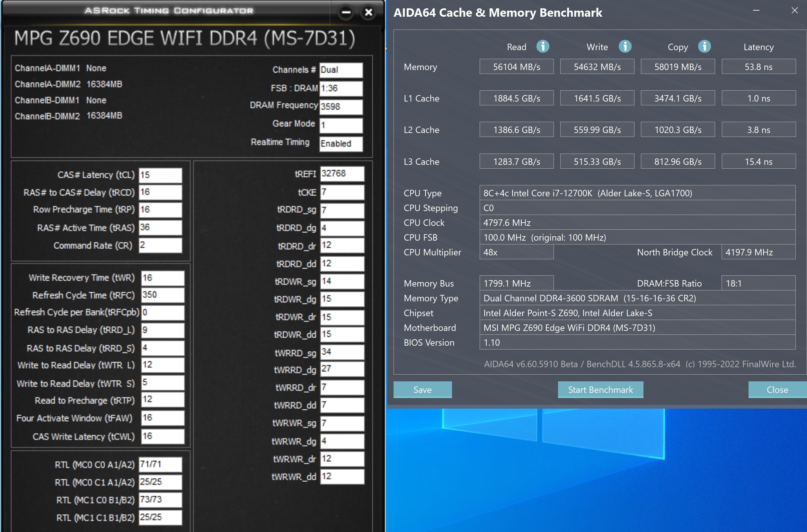Click the Memory Read result box
This screenshot has width=807, height=532.
coord(516,67)
